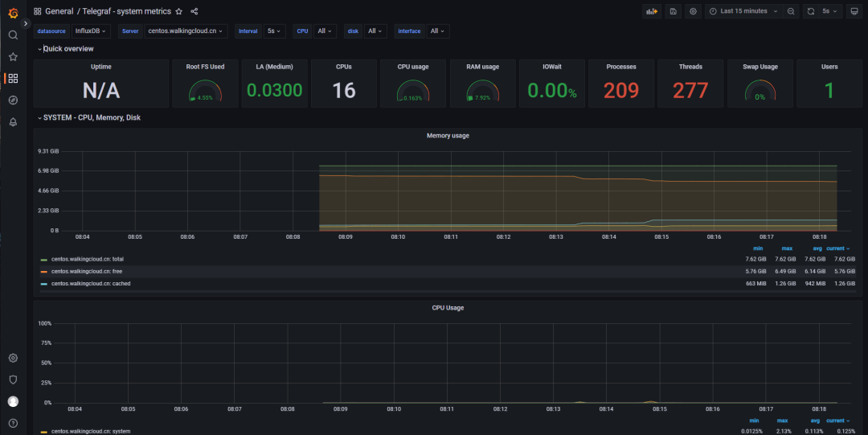Toggle the total memory series in the legend
The width and height of the screenshot is (868, 435).
click(x=87, y=259)
